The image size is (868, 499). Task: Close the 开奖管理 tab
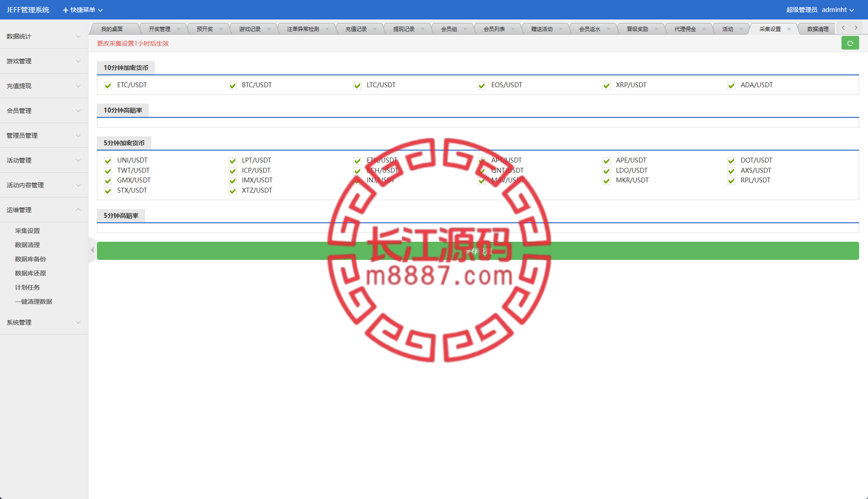[178, 29]
